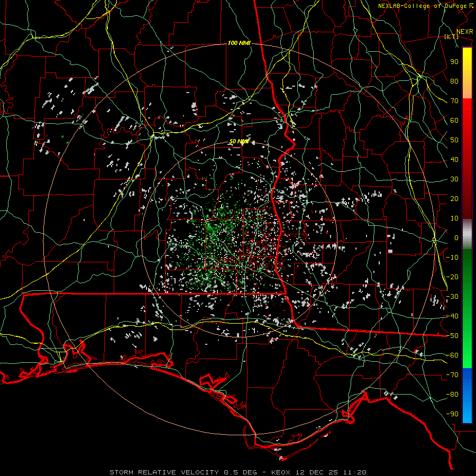Click the 50 value on the velocity scale
Screen dimensions: 476x476
pos(454,140)
